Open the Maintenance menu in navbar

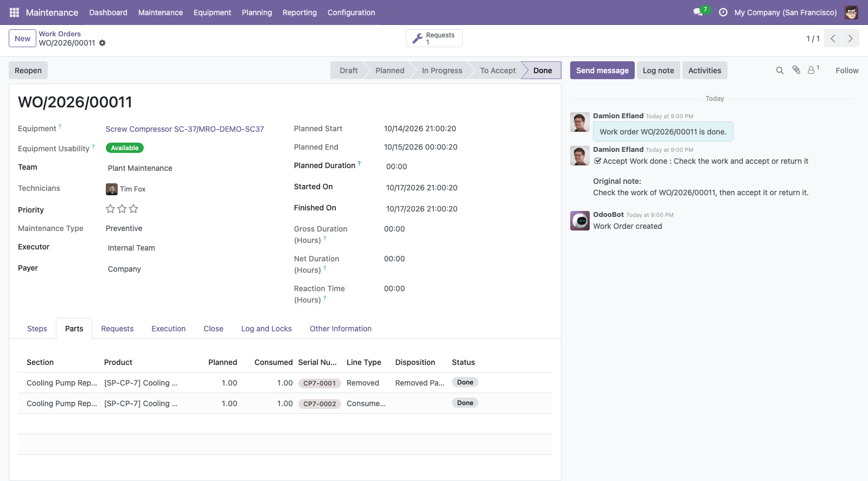click(x=161, y=12)
